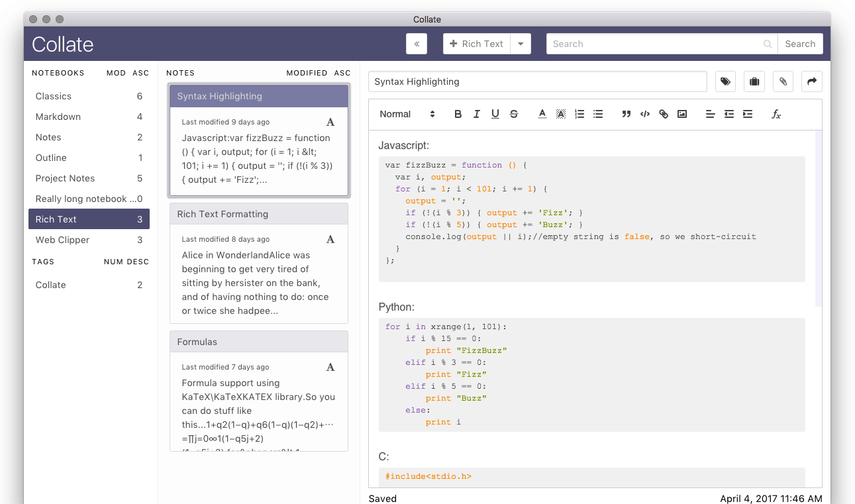Screen dimensions: 855x504
Task: Click the paperclip attachment icon
Action: 783,81
